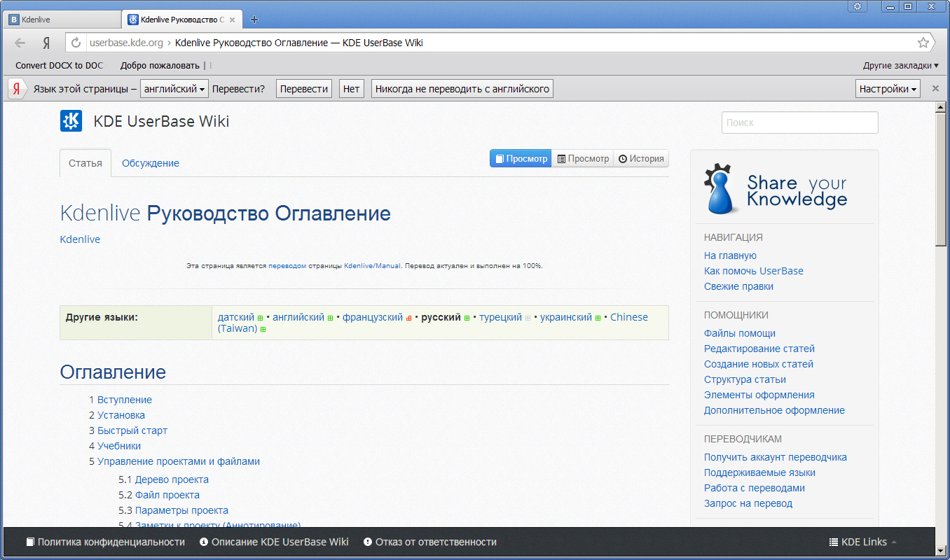Open Файлы помощи sidebar link
Image resolution: width=950 pixels, height=560 pixels.
click(740, 333)
